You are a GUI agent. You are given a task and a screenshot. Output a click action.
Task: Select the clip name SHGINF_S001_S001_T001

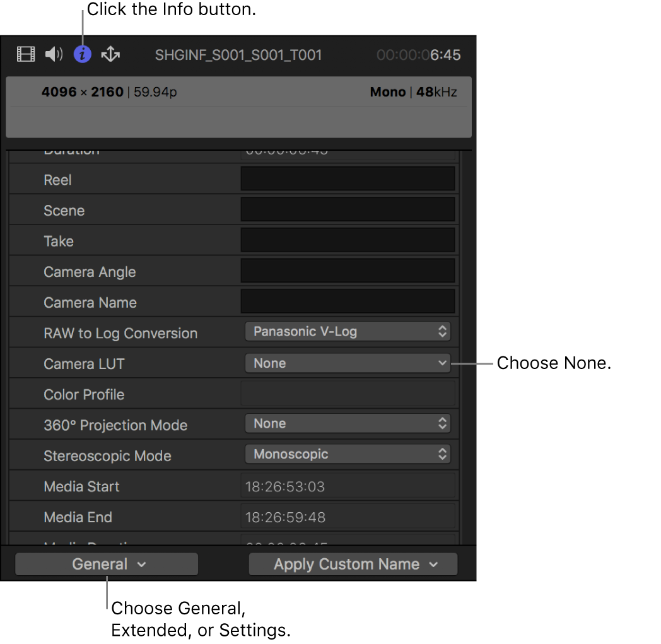(238, 55)
